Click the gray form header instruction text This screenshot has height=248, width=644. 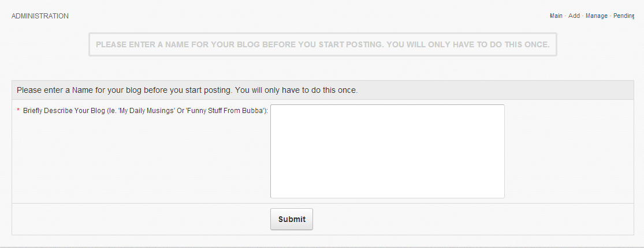pyautogui.click(x=187, y=91)
